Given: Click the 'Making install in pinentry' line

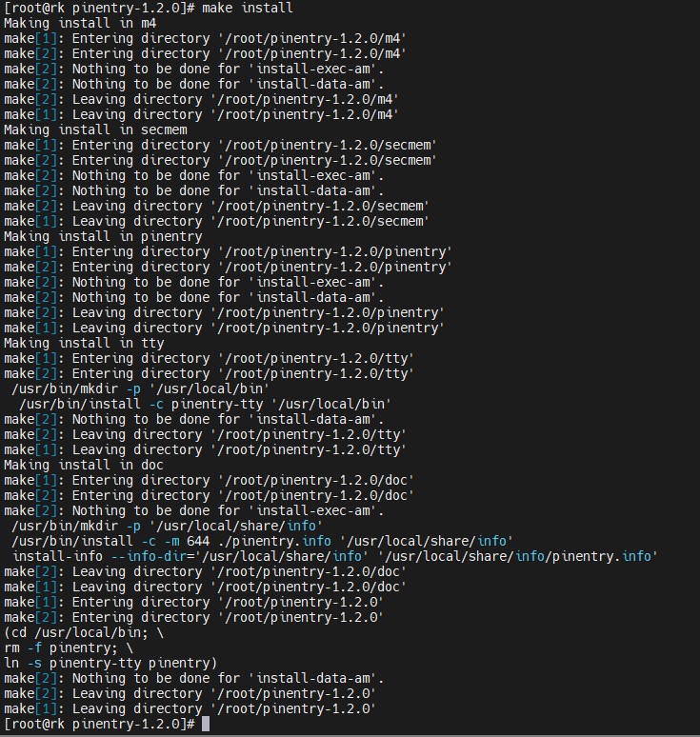Looking at the screenshot, I should point(103,236).
